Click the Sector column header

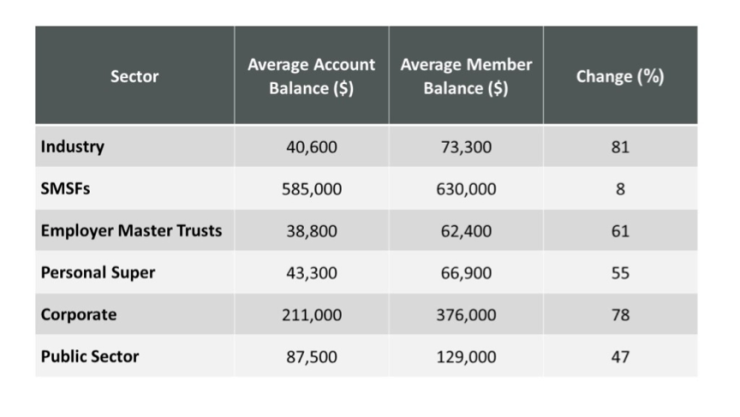(135, 76)
